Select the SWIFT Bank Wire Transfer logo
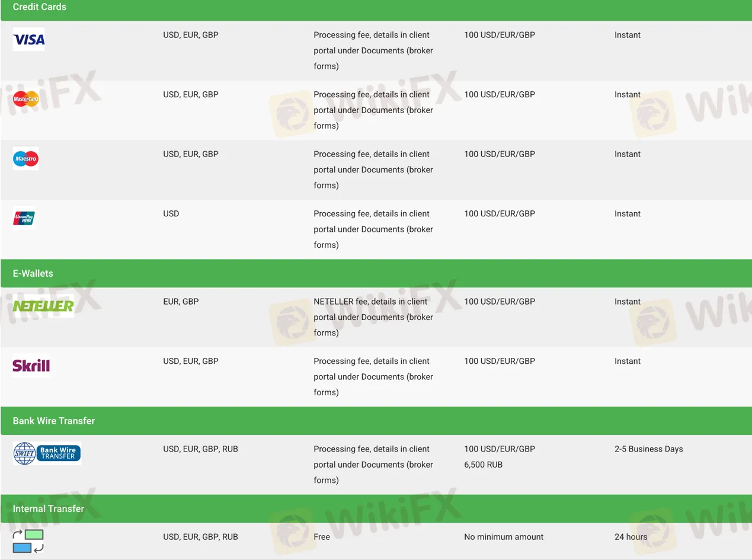This screenshot has width=752, height=560. pyautogui.click(x=47, y=453)
